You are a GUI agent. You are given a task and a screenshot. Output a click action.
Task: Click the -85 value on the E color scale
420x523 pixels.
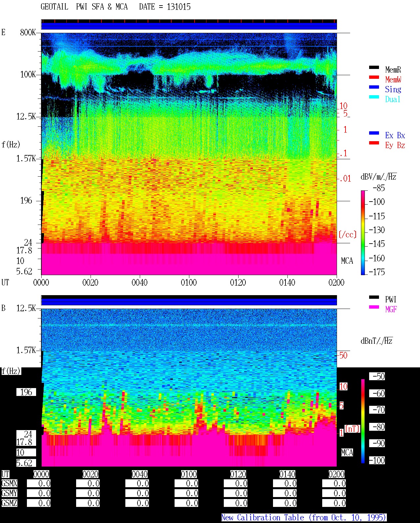(379, 188)
